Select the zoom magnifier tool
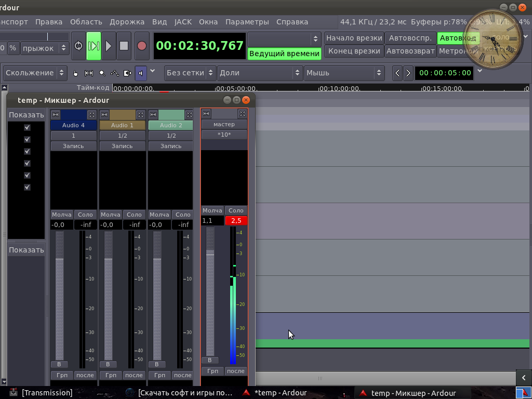 point(102,73)
